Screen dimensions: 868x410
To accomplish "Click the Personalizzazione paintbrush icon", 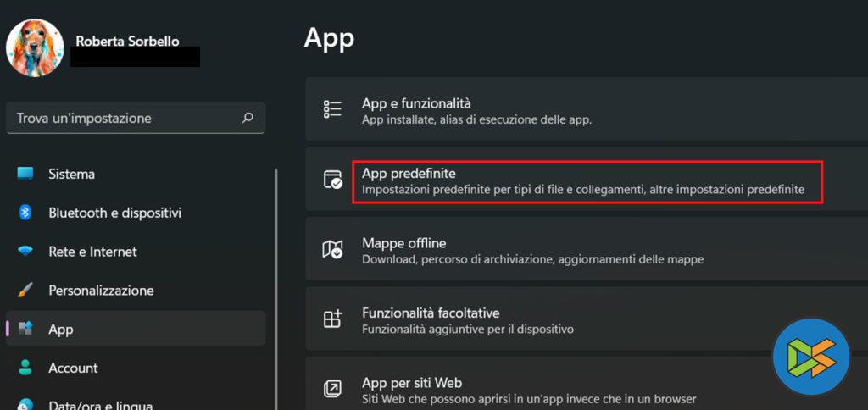I will coord(25,291).
